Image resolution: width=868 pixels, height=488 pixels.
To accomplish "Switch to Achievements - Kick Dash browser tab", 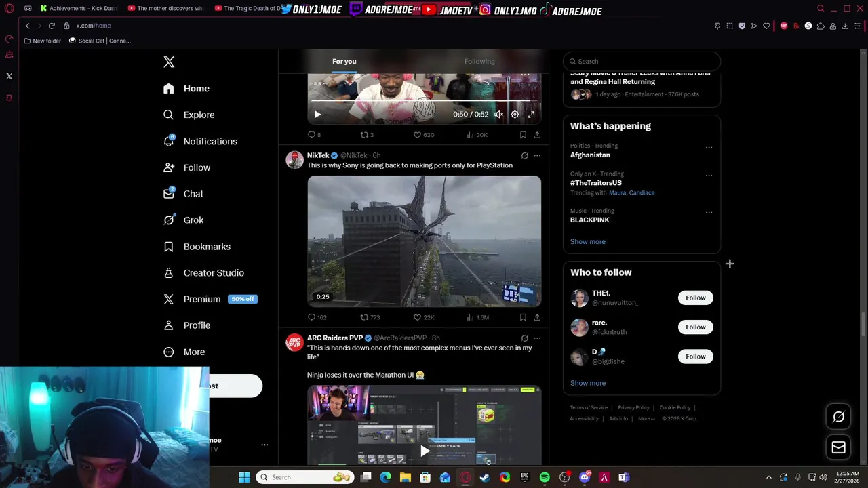I will click(78, 9).
